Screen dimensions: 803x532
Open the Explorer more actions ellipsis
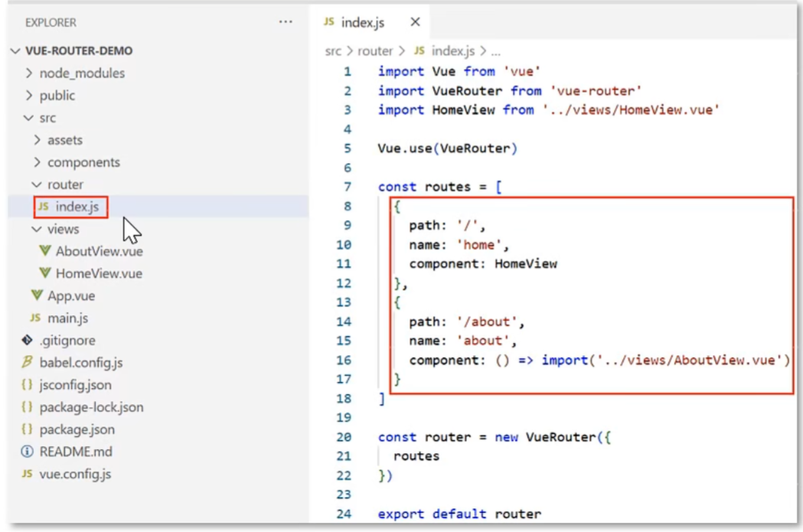pyautogui.click(x=286, y=22)
